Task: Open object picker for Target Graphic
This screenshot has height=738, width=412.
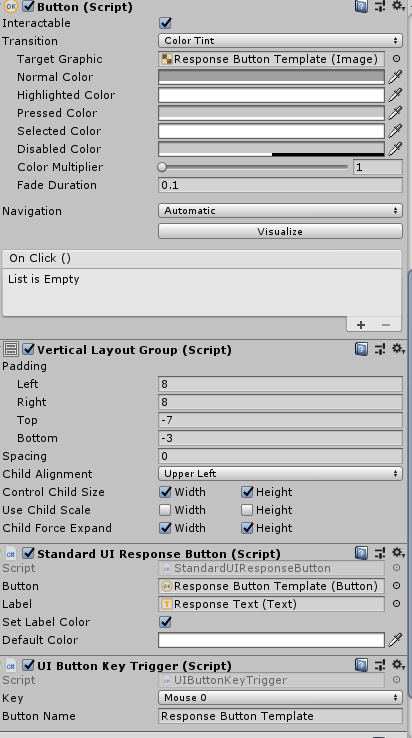Action: click(x=396, y=59)
